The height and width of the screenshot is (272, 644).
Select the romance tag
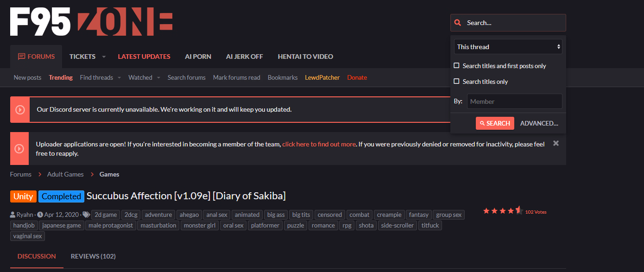[x=323, y=225]
